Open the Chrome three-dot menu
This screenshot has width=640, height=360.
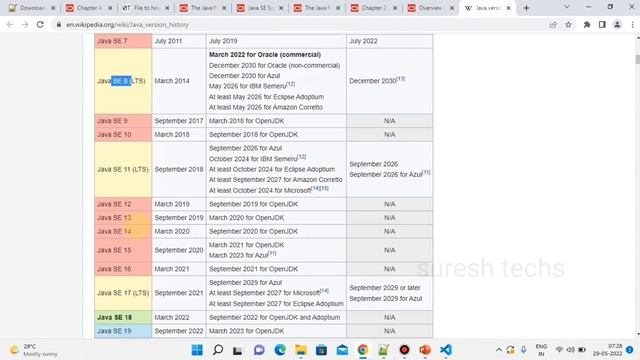pyautogui.click(x=632, y=24)
